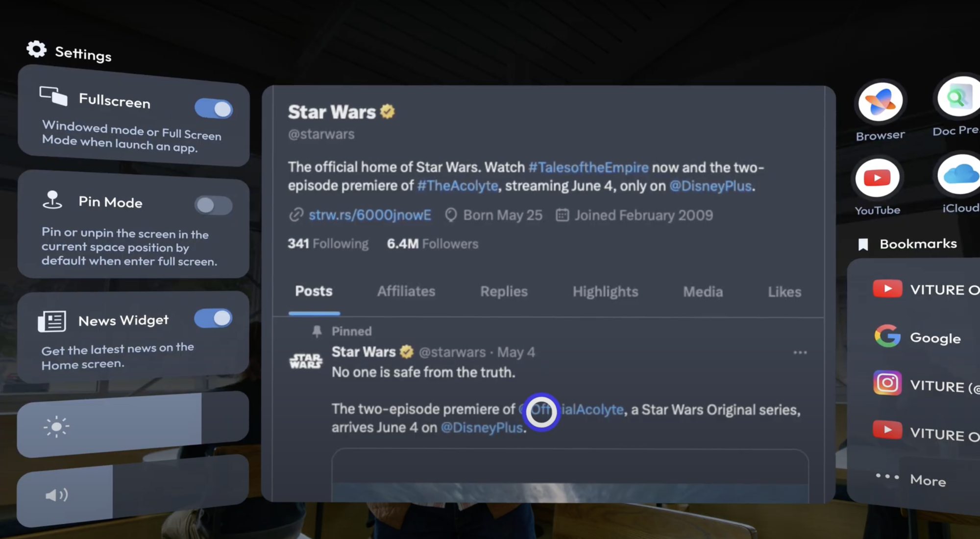Switch to the Affiliates tab
The width and height of the screenshot is (980, 539).
406,292
